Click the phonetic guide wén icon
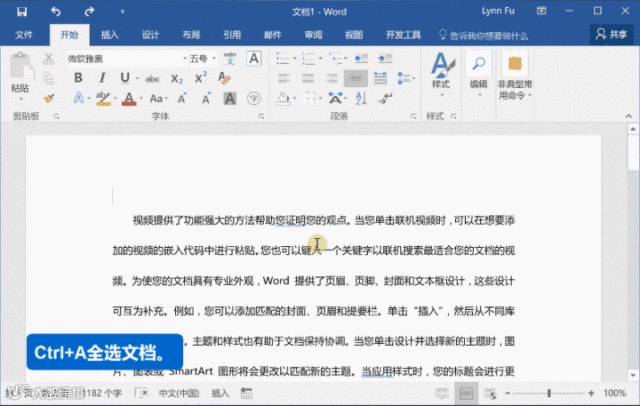 230,58
